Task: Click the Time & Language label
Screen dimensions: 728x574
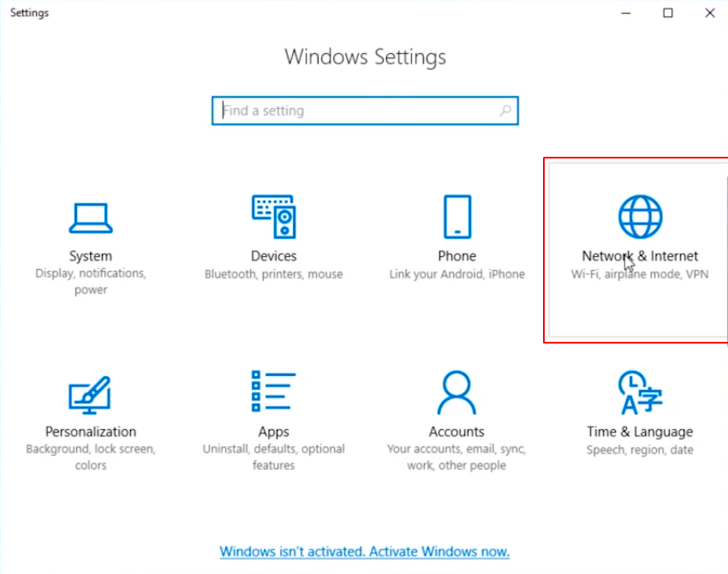Action: [640, 432]
